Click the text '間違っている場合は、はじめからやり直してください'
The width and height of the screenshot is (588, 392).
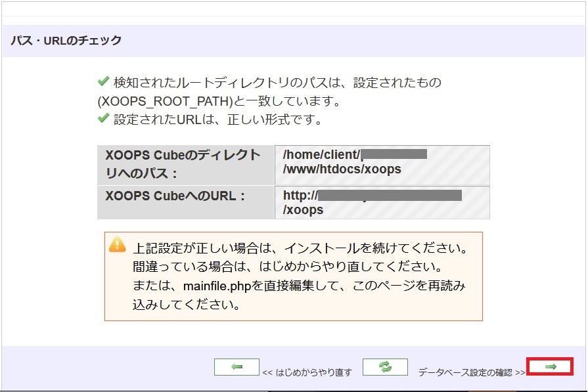pos(288,267)
